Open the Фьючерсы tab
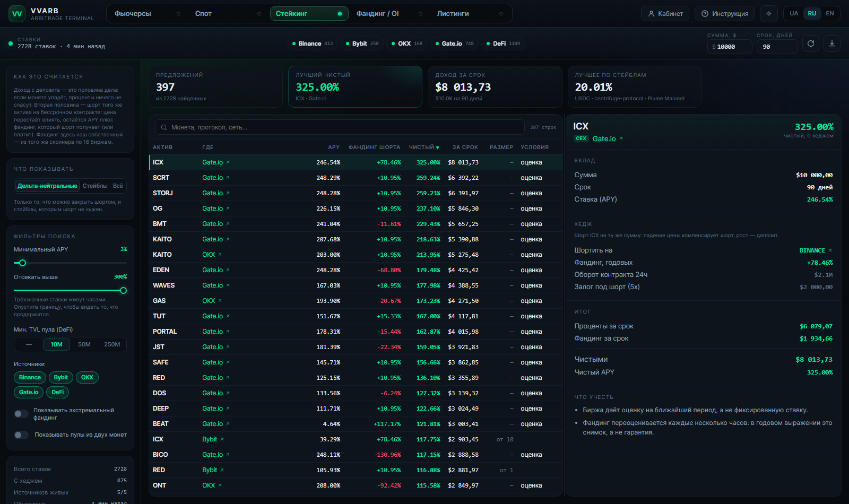Screen dimensions: 849x504 (x=147, y=14)
